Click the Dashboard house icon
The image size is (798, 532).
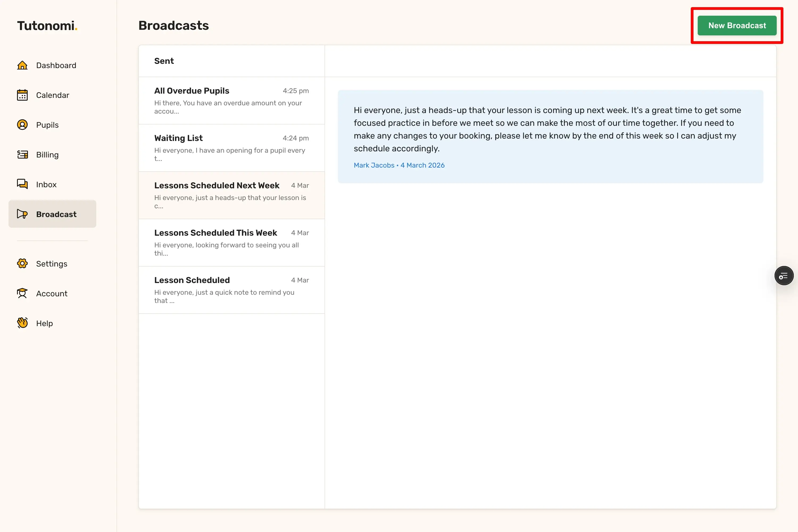tap(22, 65)
